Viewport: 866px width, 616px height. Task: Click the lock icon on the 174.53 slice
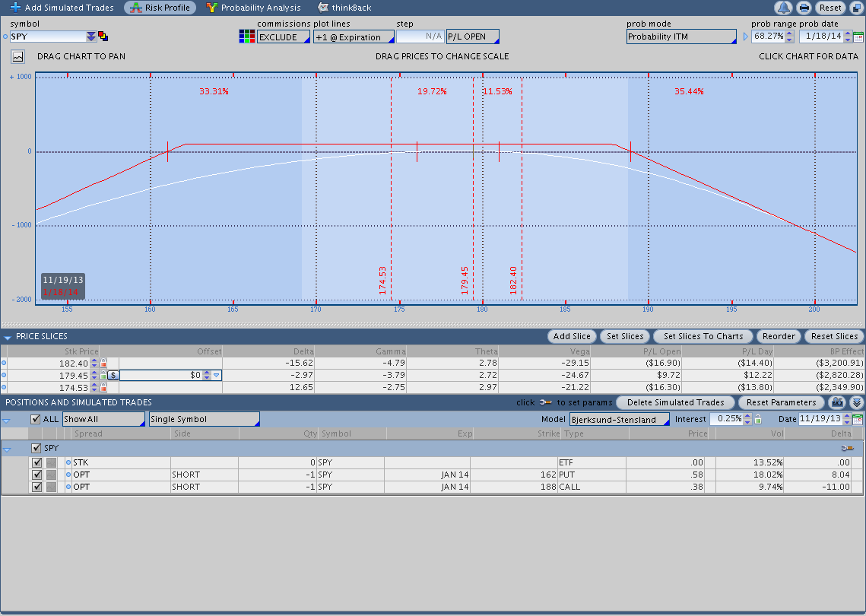(103, 387)
